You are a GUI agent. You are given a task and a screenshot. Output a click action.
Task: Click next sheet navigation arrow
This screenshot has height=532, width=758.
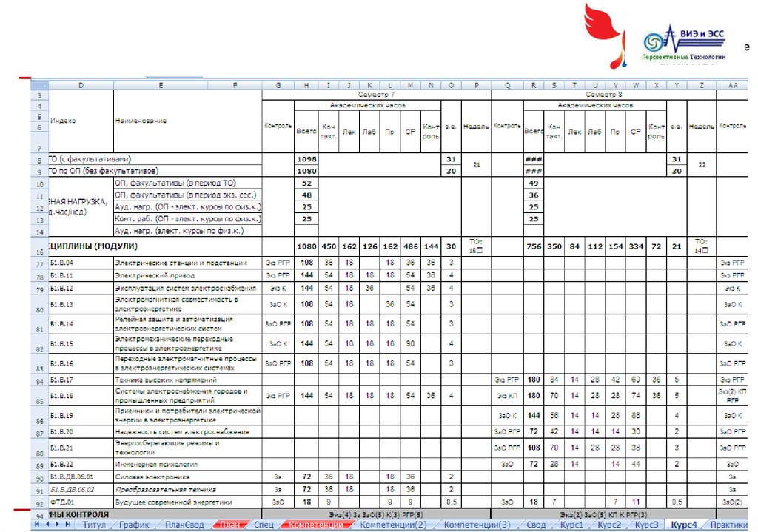click(x=57, y=525)
